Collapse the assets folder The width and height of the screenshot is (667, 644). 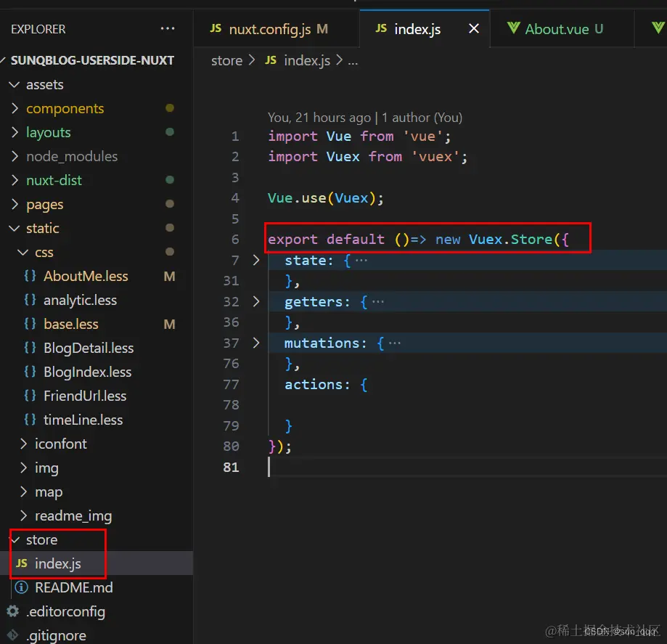click(x=15, y=84)
